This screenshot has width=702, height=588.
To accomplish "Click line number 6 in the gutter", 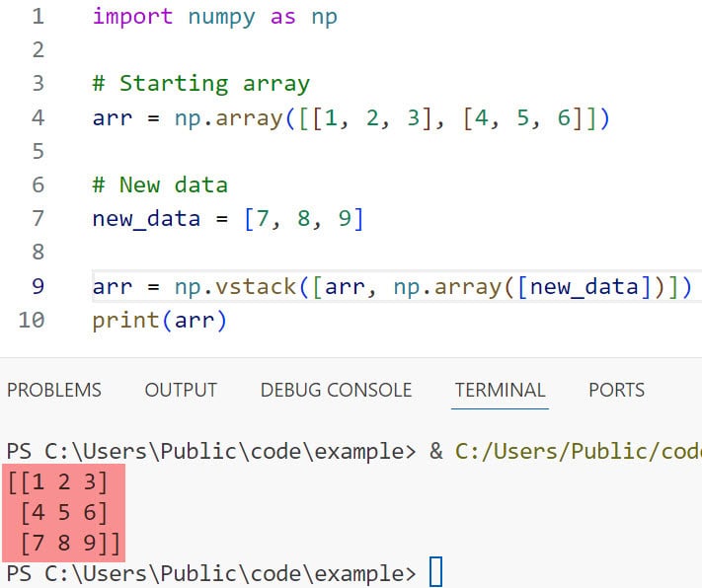I will [x=39, y=184].
